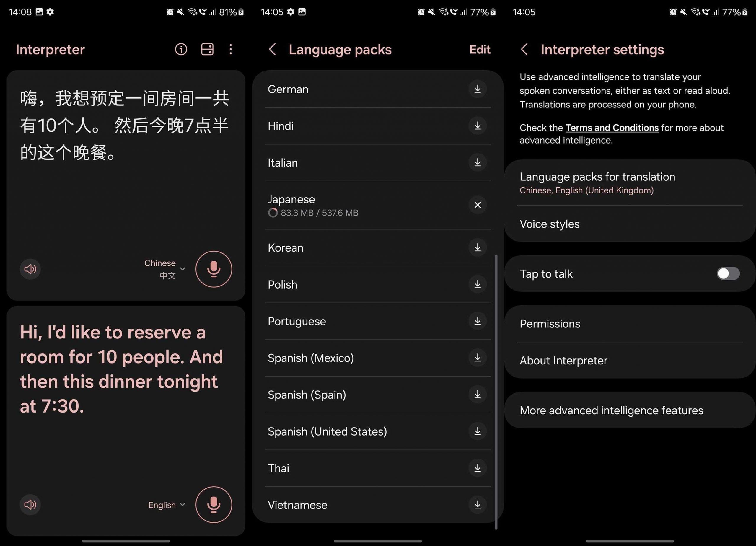Image resolution: width=756 pixels, height=546 pixels.
Task: Tap the microphone icon for Chinese
Action: coord(213,270)
